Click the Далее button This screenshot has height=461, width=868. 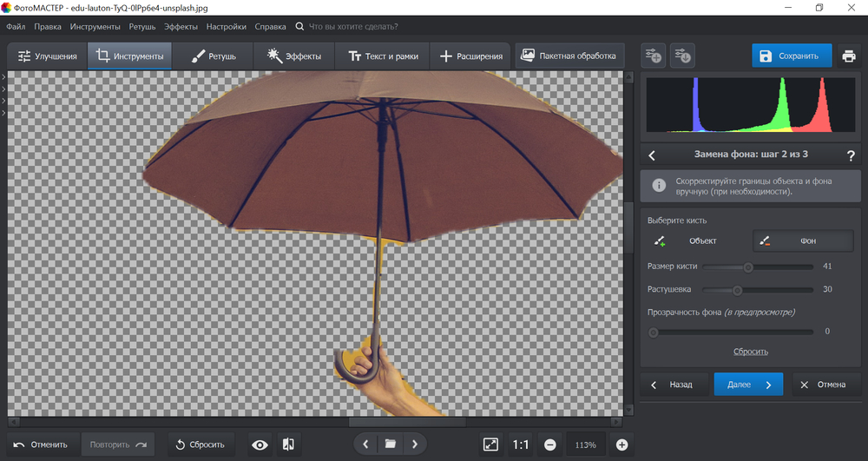click(748, 384)
